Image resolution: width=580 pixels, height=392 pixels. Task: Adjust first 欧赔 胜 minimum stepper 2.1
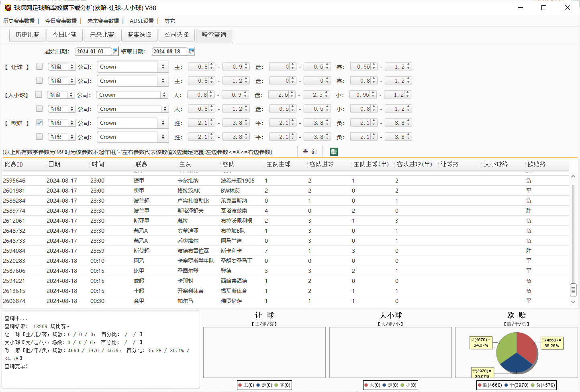coord(201,123)
